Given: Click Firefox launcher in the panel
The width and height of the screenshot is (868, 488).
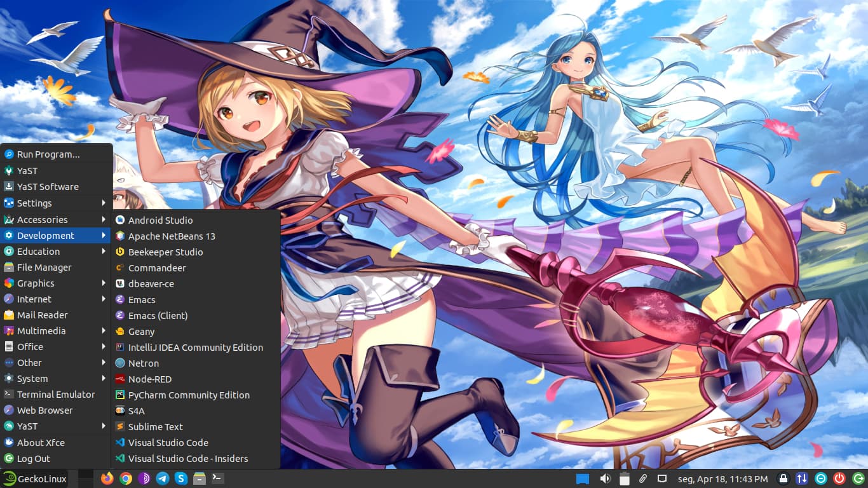Looking at the screenshot, I should pos(107,478).
